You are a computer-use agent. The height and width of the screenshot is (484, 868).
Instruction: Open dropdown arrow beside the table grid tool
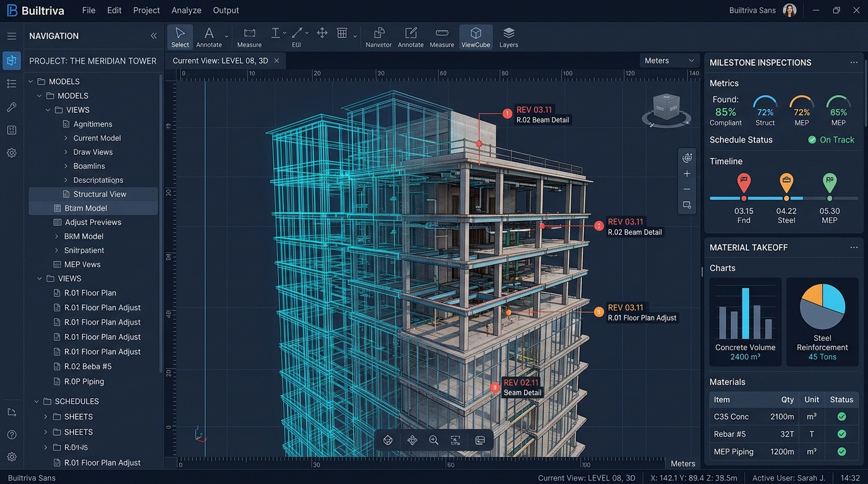click(x=355, y=37)
